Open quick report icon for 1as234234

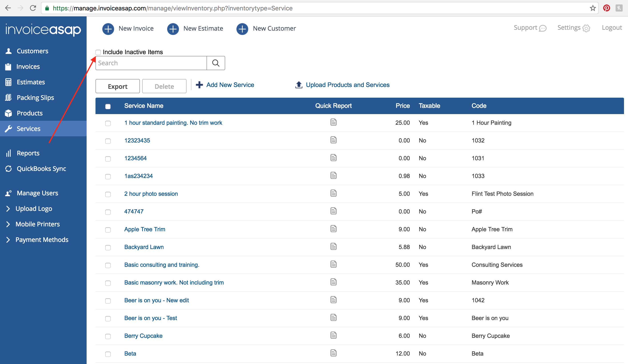[x=334, y=175]
